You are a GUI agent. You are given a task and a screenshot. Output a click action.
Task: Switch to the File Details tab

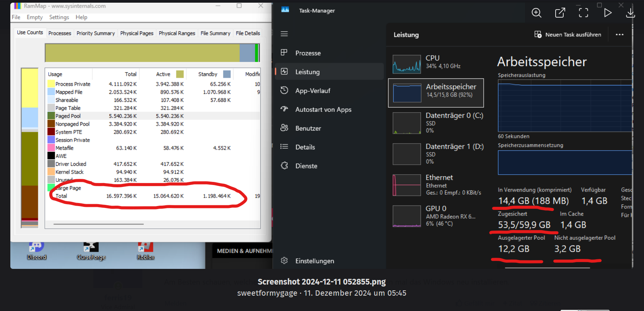tap(248, 33)
